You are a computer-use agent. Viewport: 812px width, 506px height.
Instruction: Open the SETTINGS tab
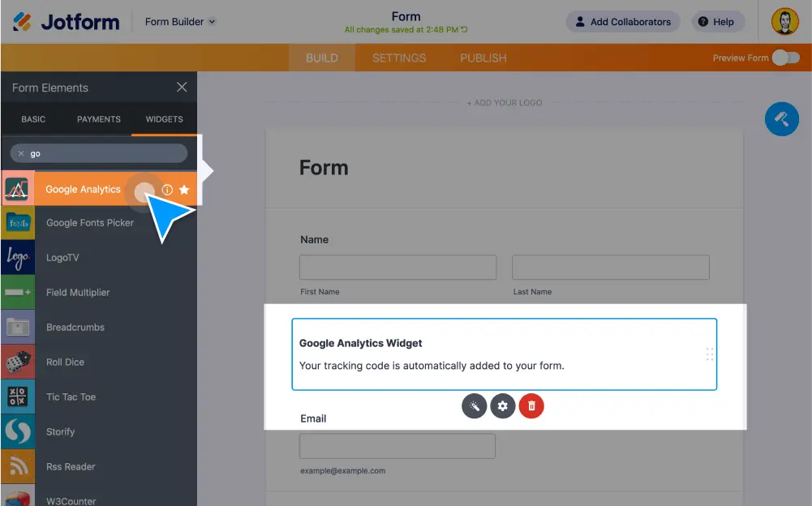[x=398, y=58]
